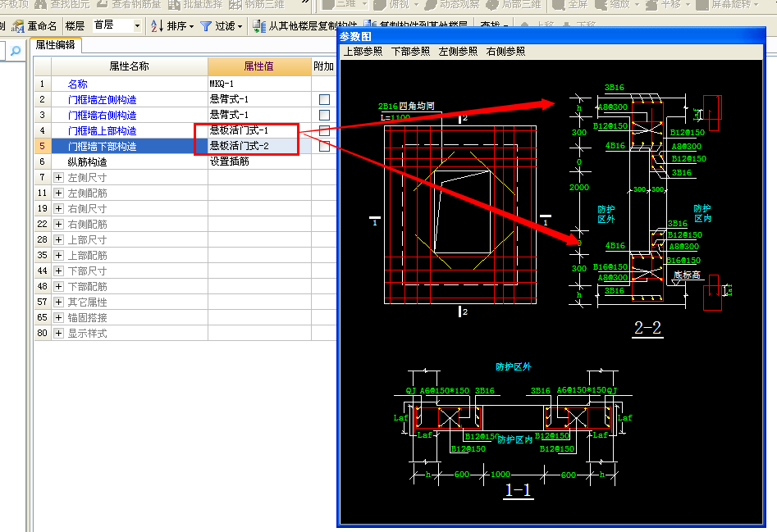Select the 纵筋构造 property name
This screenshot has height=532, width=777.
point(87,161)
